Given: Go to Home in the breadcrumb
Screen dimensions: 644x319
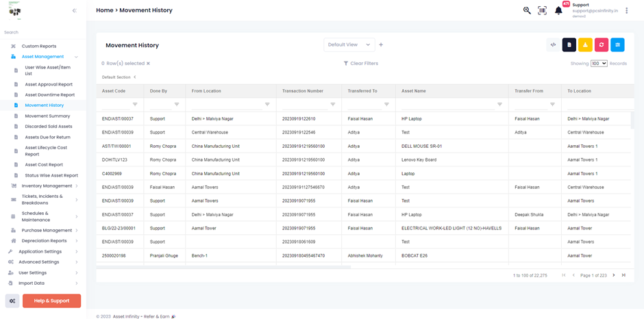Looking at the screenshot, I should tap(105, 10).
